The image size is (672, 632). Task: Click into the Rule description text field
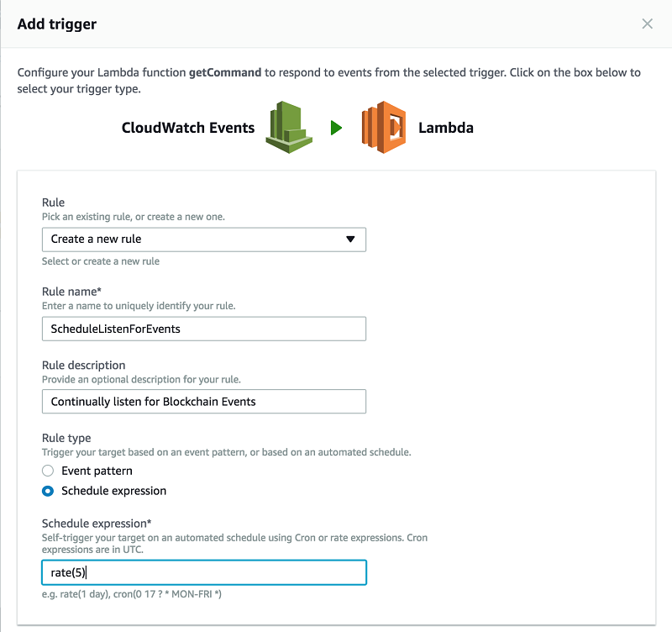coord(204,402)
